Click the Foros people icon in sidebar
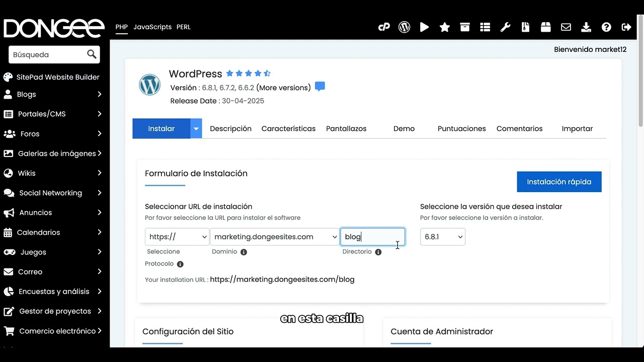This screenshot has height=362, width=644. pyautogui.click(x=9, y=134)
